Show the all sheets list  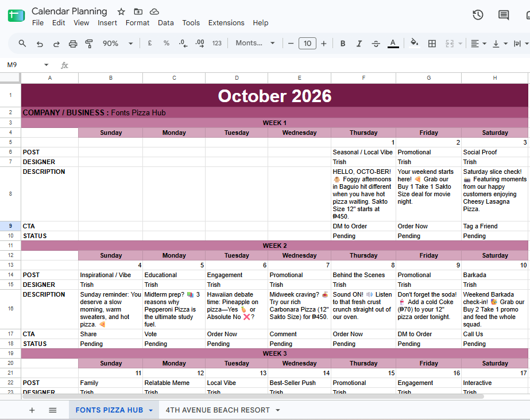[x=52, y=410]
